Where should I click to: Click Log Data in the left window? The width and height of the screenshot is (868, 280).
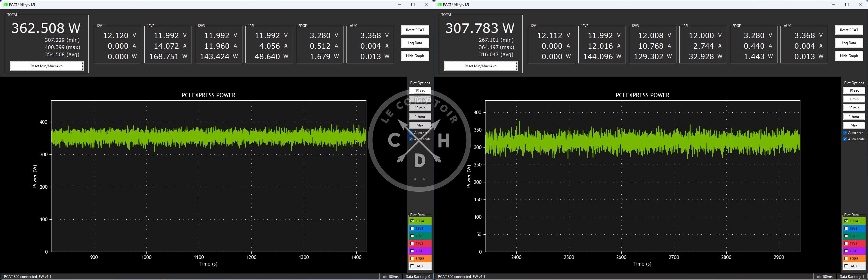[x=415, y=43]
